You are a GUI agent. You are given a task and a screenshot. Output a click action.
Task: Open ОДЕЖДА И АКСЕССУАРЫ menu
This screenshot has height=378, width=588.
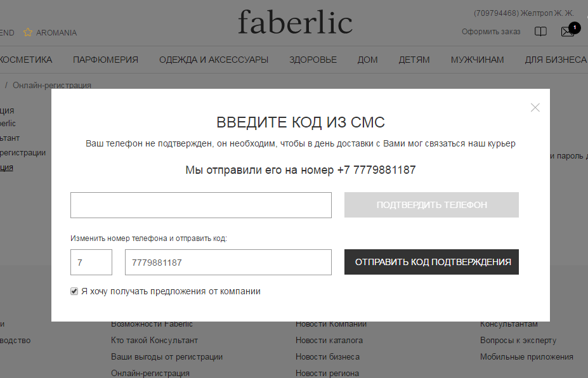coord(214,60)
